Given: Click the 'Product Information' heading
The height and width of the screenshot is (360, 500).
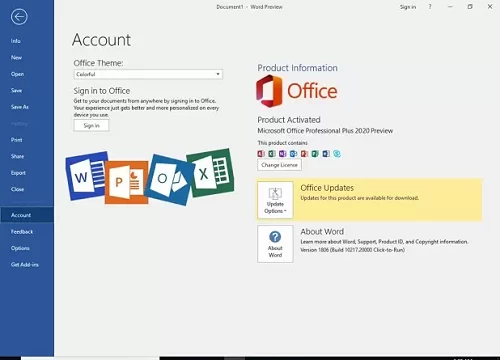Looking at the screenshot, I should 297,68.
